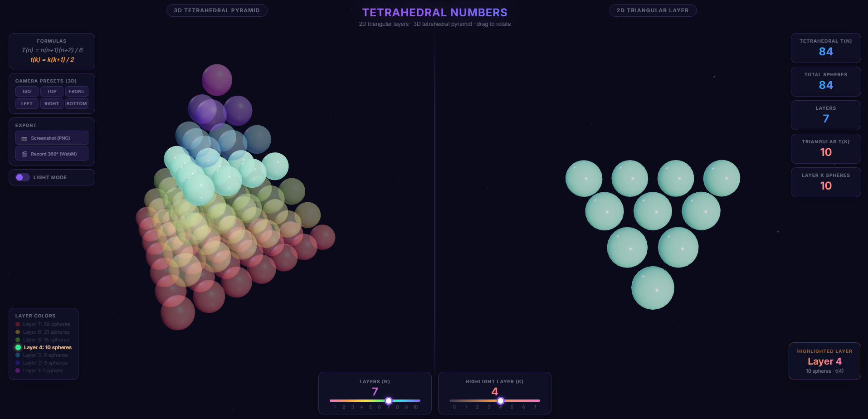Click the Layer 1 purple color dot
Viewport: 868px width, 419px height.
coord(18,370)
